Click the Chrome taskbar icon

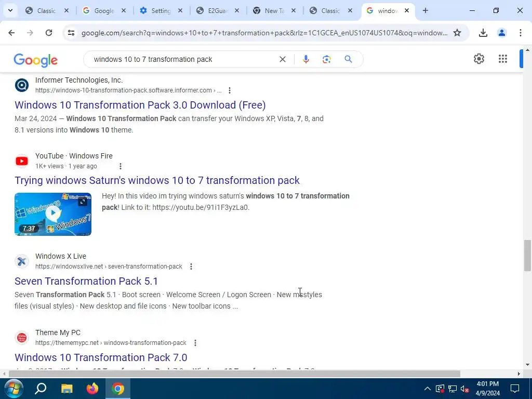coord(118,389)
